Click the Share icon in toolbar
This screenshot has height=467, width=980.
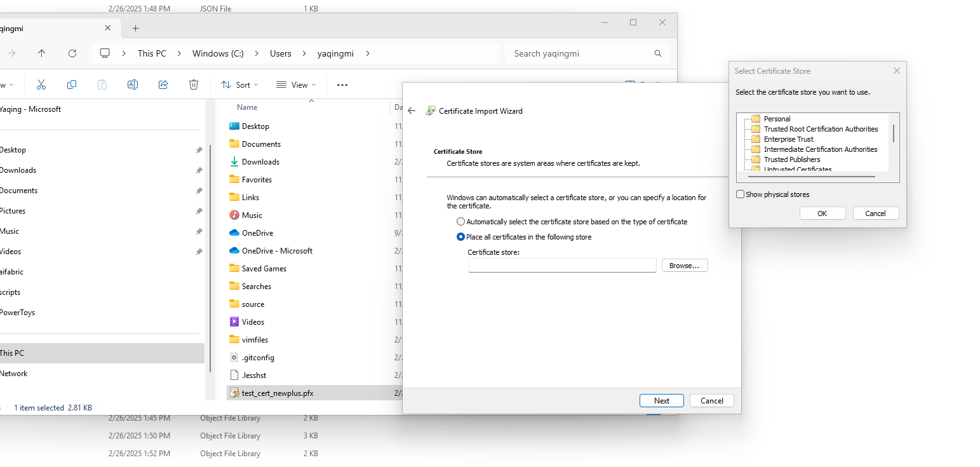pos(163,85)
